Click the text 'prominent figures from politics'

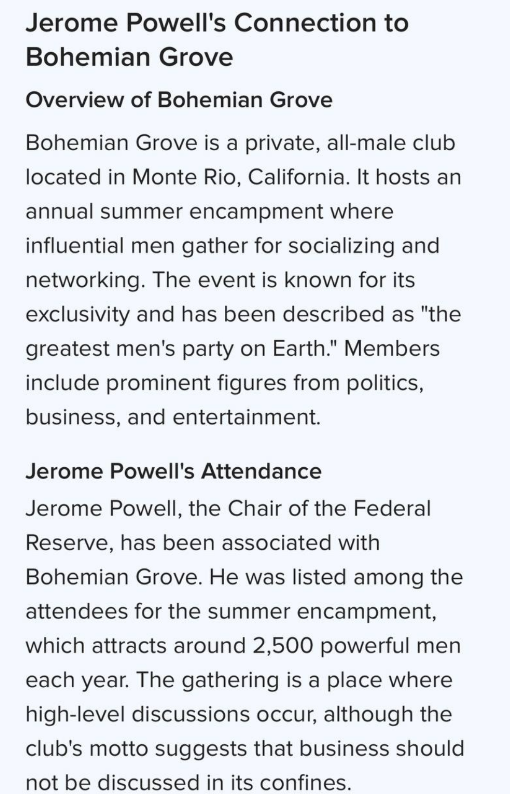[x=264, y=383]
